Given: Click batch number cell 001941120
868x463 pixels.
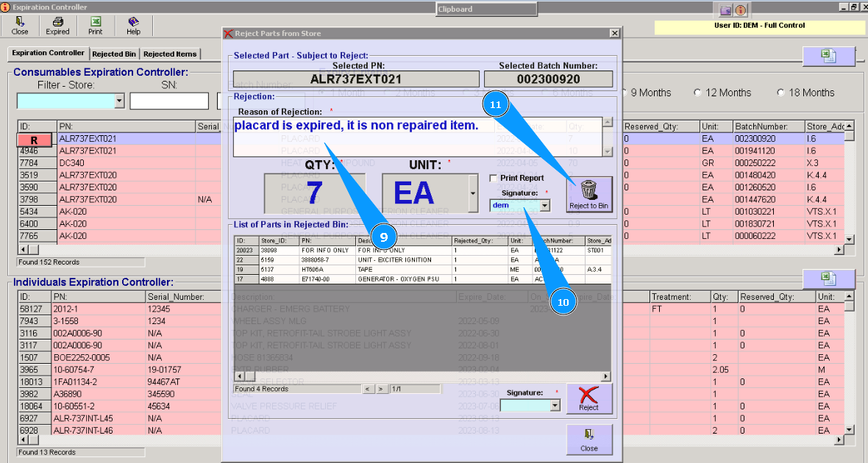Looking at the screenshot, I should click(x=768, y=151).
